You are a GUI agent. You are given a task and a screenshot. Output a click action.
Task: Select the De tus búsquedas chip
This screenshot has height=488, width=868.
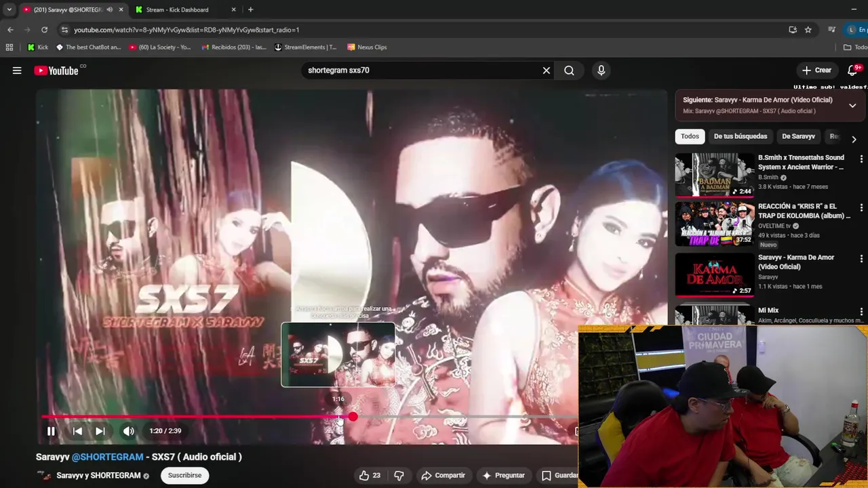coord(741,136)
